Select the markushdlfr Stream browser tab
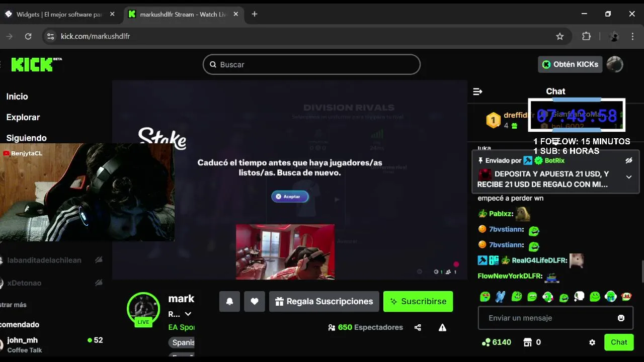The image size is (644, 362). tap(183, 14)
